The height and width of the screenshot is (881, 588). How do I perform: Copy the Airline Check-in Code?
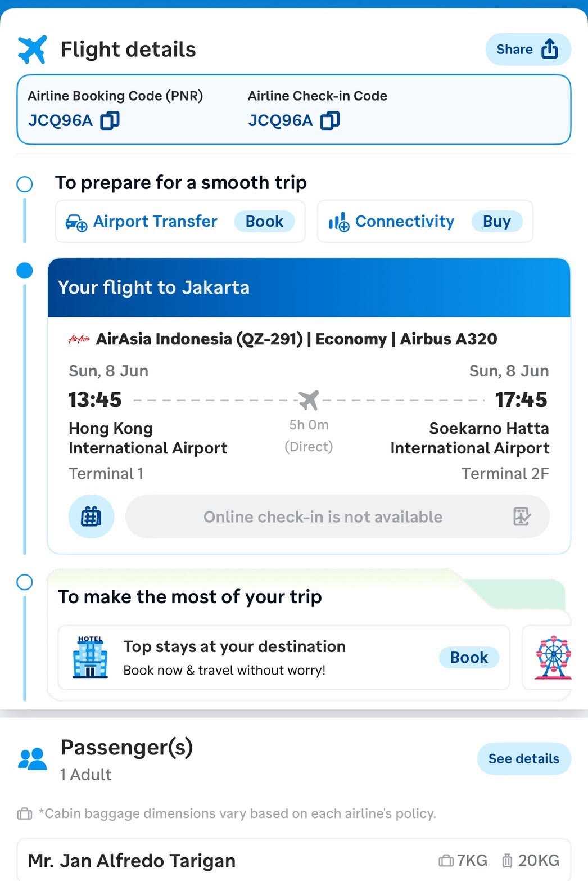330,120
